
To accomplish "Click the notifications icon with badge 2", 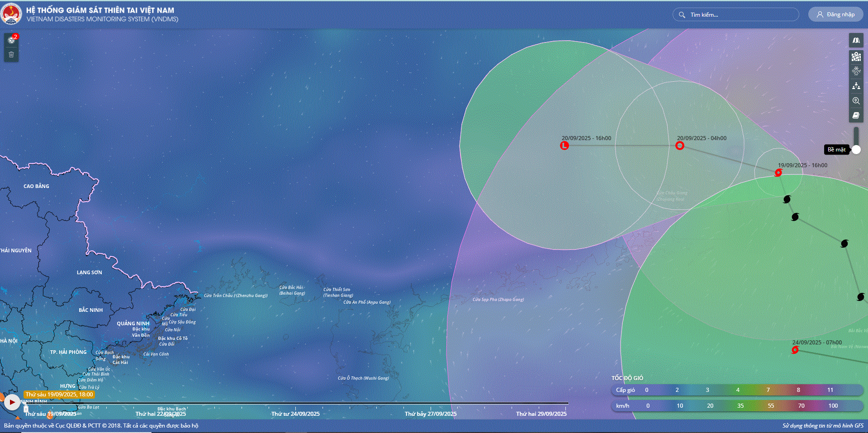I will pos(12,40).
